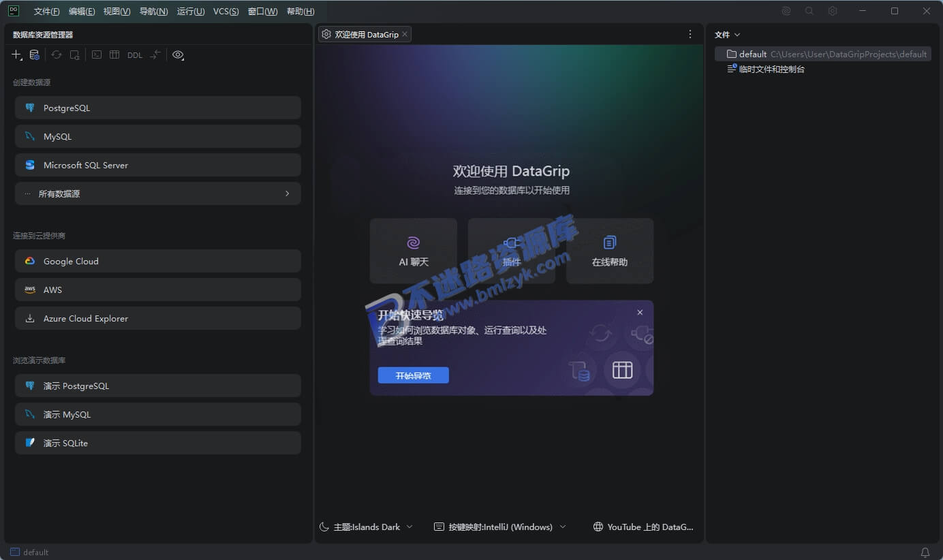Open 演示 PostgreSQL demo database
The height and width of the screenshot is (560, 943).
coord(158,386)
